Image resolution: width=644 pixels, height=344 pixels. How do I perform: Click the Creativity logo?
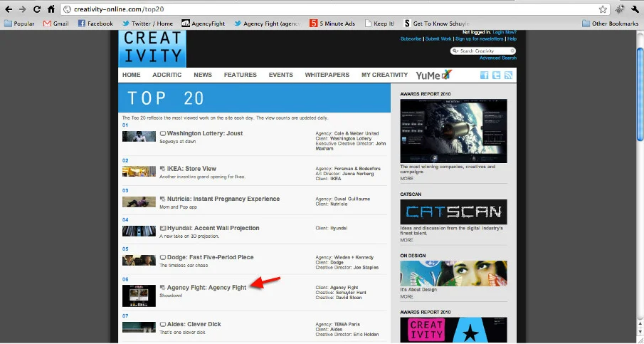pos(152,48)
